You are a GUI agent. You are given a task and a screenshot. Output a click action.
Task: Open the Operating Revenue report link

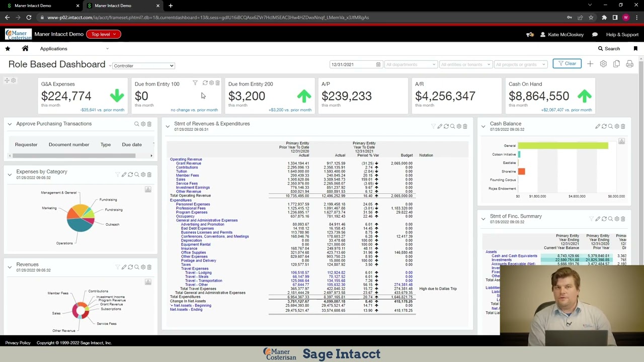click(186, 159)
